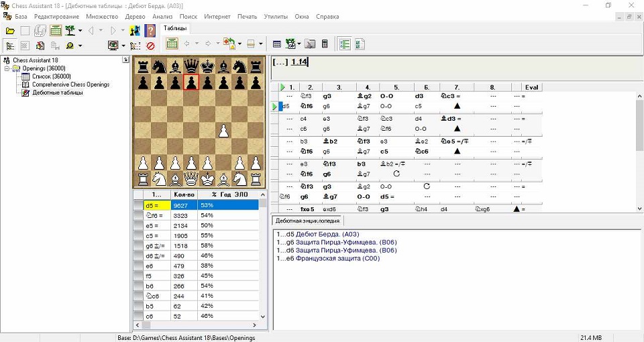This screenshot has width=644, height=342.
Task: Select Chess Assistant 18 root tree node
Action: [36, 60]
